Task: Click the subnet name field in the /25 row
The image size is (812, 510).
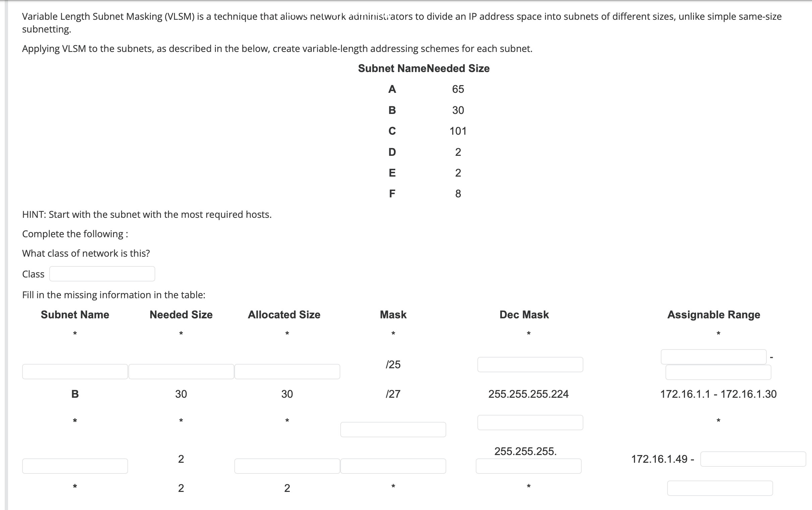Action: point(74,371)
